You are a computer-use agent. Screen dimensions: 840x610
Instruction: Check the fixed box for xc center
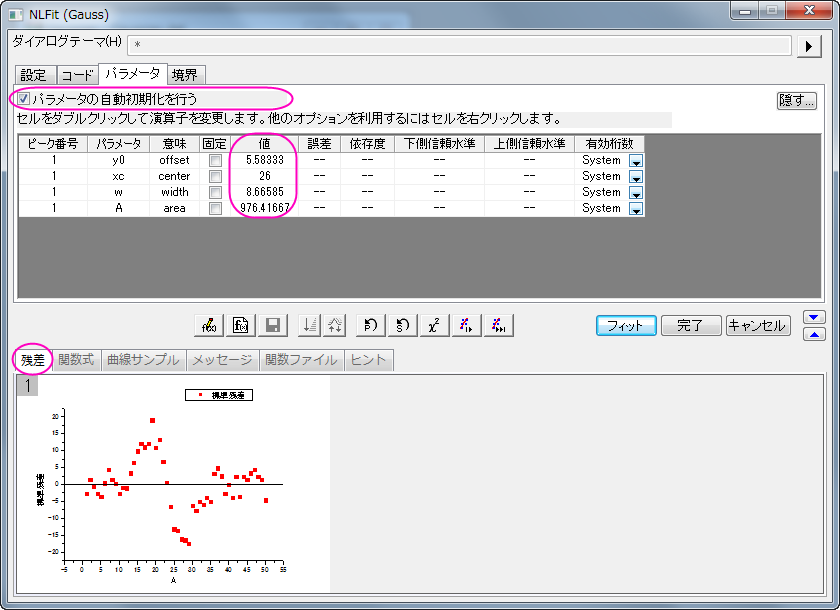[x=215, y=176]
